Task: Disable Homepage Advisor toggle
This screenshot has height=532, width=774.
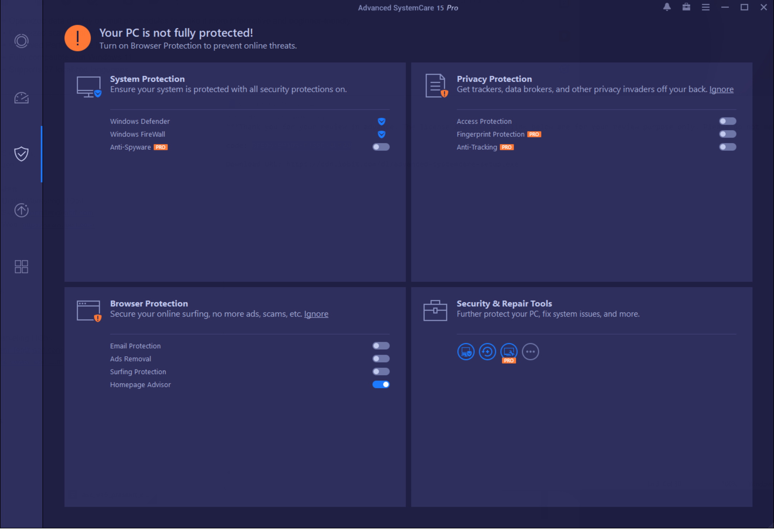Action: tap(381, 384)
